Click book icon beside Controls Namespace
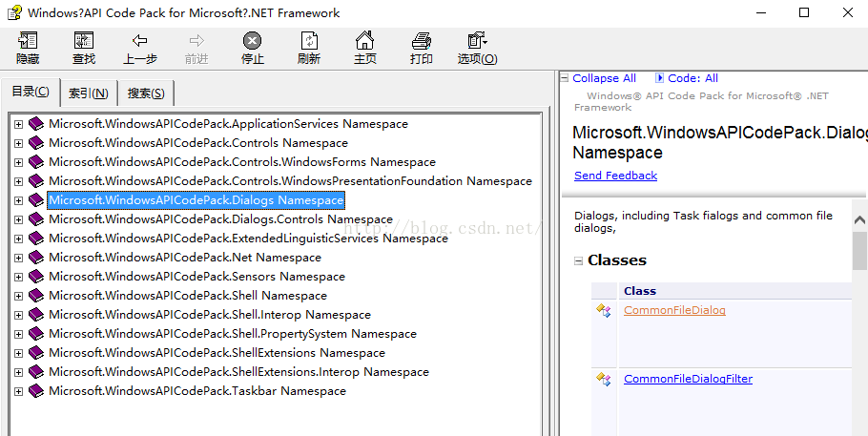 point(36,143)
